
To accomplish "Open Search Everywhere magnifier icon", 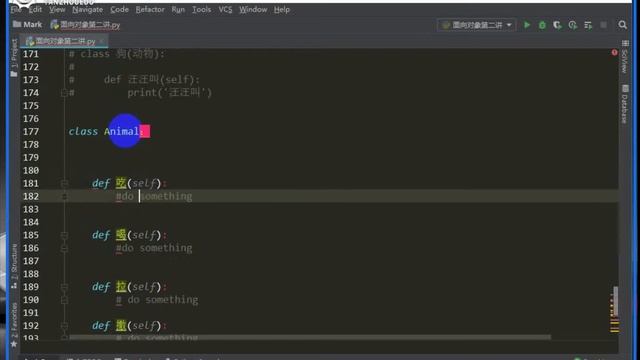I will pos(622,25).
